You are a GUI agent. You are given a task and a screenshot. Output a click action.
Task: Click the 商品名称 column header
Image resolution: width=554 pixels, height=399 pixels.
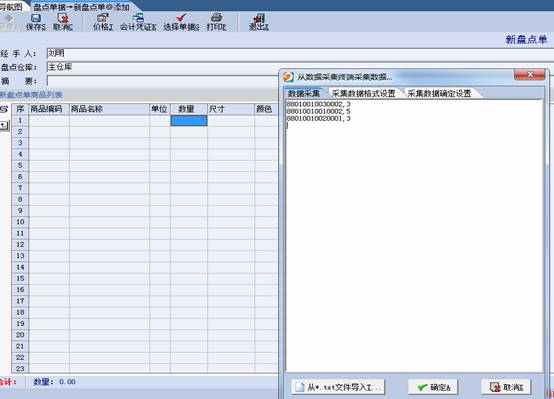coord(110,109)
